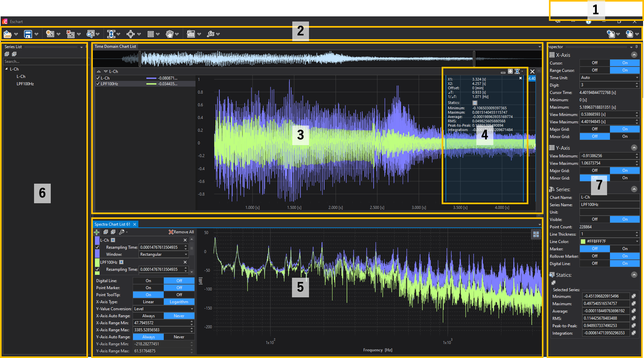Collapse the L-Ch tree node
This screenshot has width=644, height=358.
[x=6, y=69]
